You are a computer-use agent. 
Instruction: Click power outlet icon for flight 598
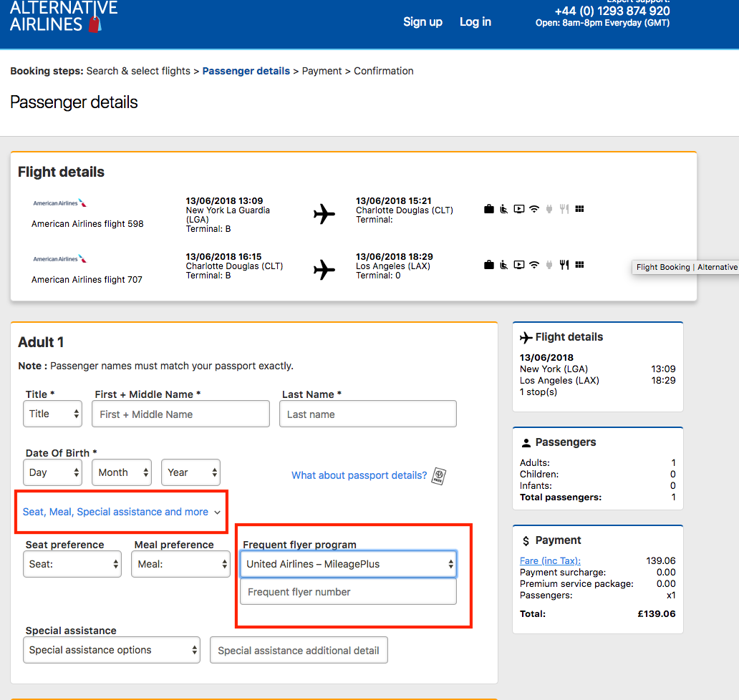point(549,209)
